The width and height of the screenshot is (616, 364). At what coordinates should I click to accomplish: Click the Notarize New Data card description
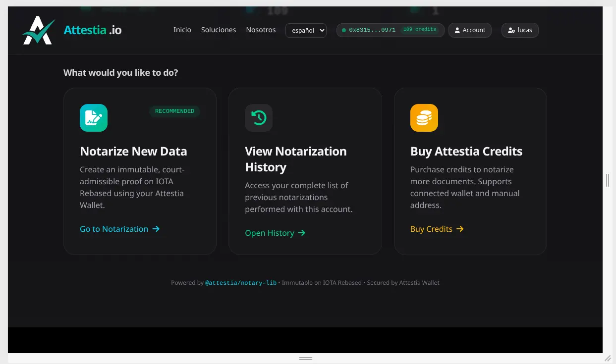point(132,187)
